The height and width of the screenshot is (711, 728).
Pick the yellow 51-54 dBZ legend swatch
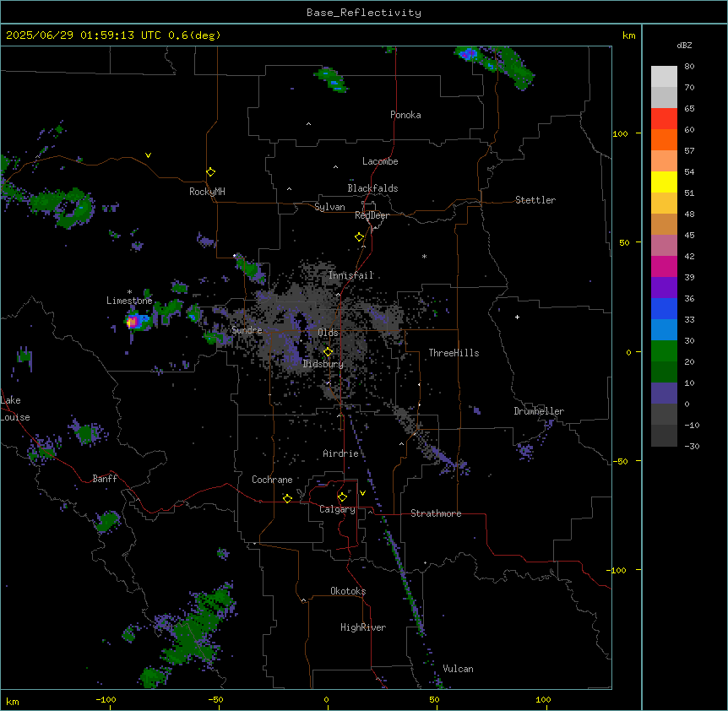pyautogui.click(x=664, y=182)
